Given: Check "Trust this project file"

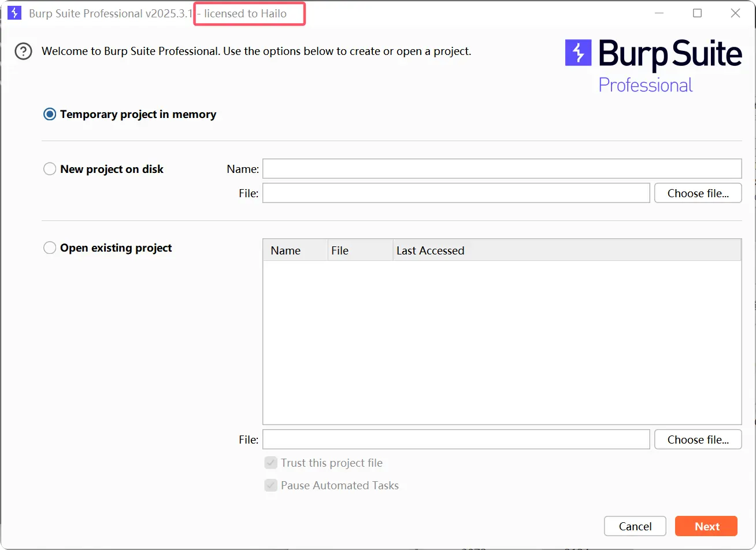Looking at the screenshot, I should [x=271, y=463].
